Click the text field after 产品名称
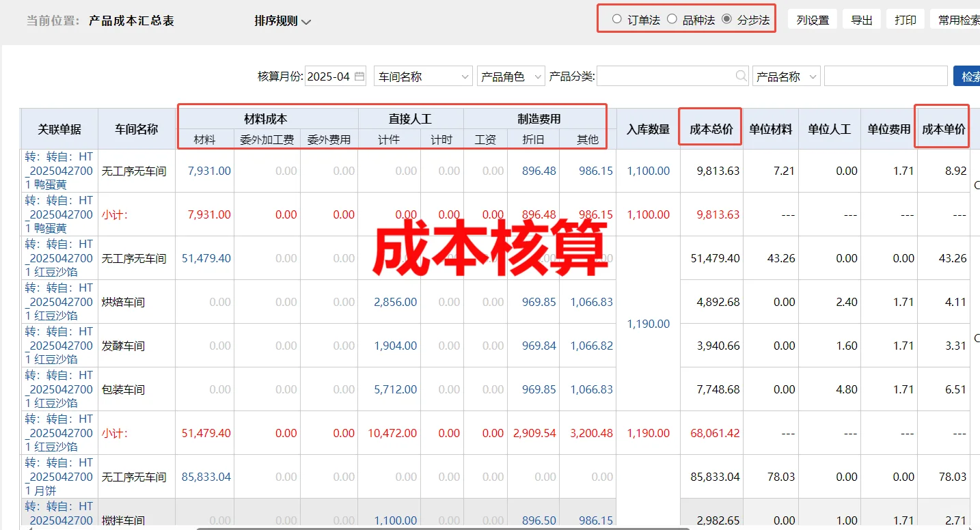The width and height of the screenshot is (980, 530). pyautogui.click(x=885, y=76)
